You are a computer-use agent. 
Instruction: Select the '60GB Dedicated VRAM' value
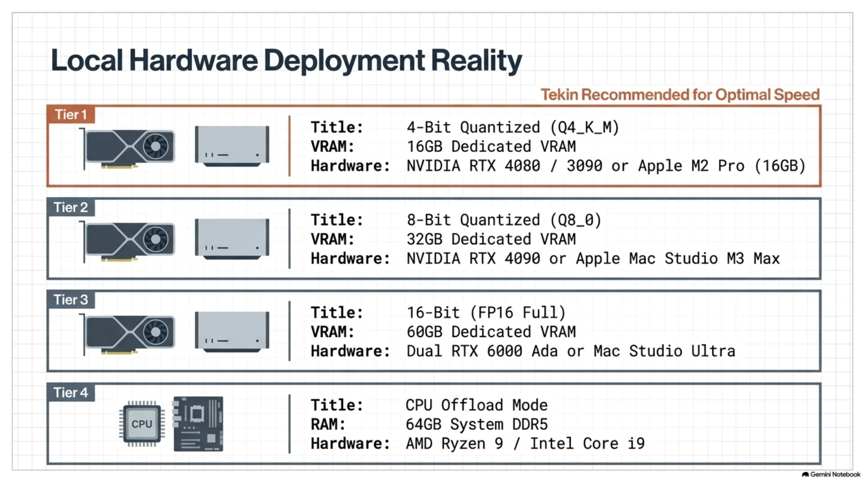pos(491,331)
